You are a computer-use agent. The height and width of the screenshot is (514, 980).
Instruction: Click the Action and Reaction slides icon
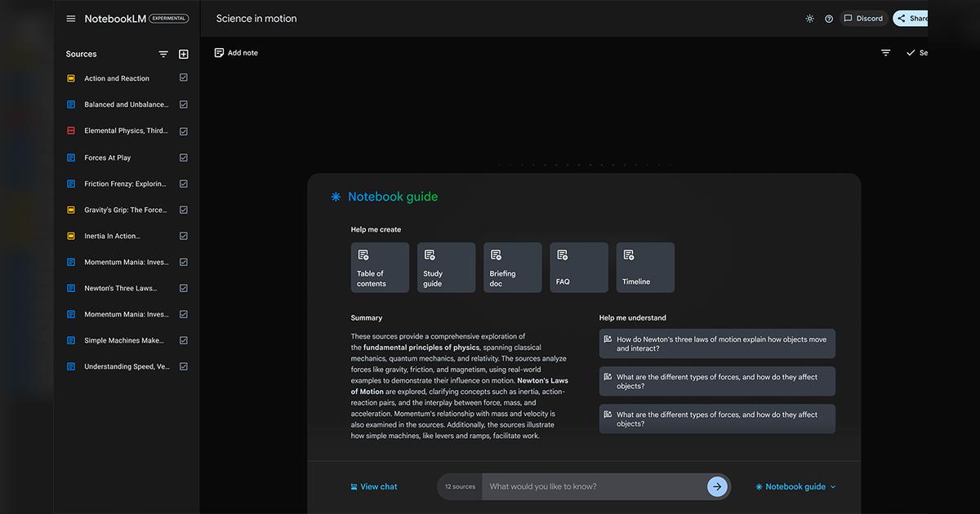tap(71, 78)
